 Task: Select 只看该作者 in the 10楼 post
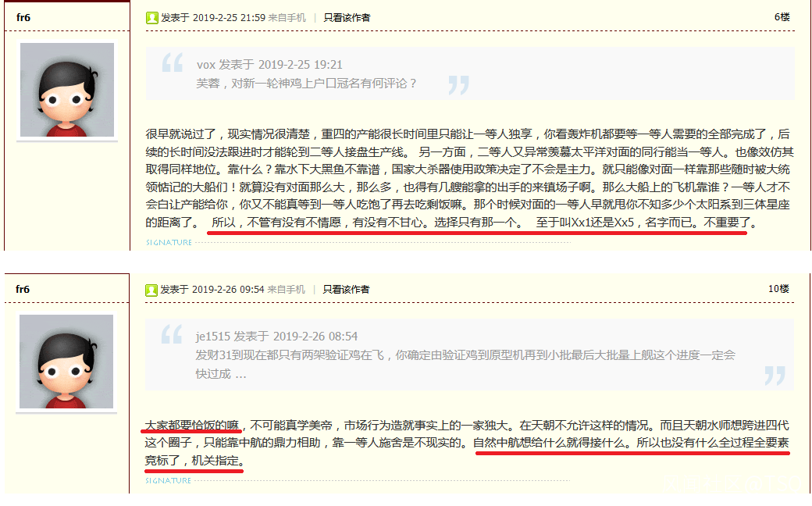[x=347, y=290]
